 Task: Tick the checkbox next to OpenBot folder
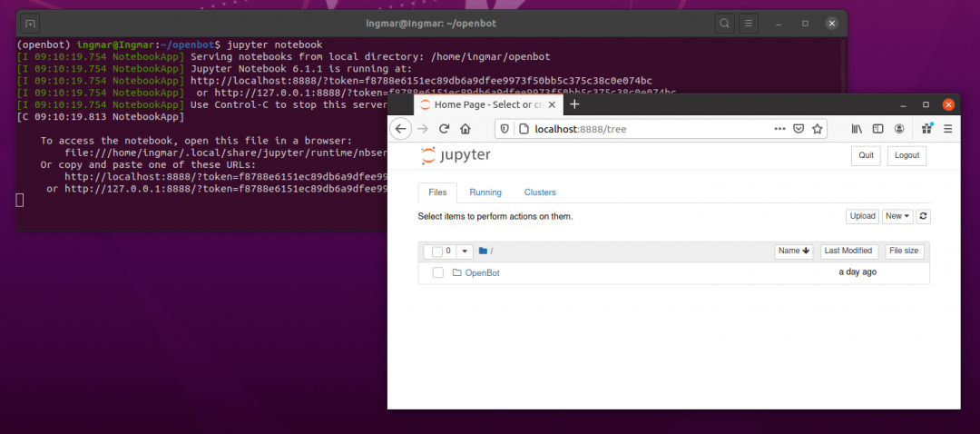[x=438, y=272]
